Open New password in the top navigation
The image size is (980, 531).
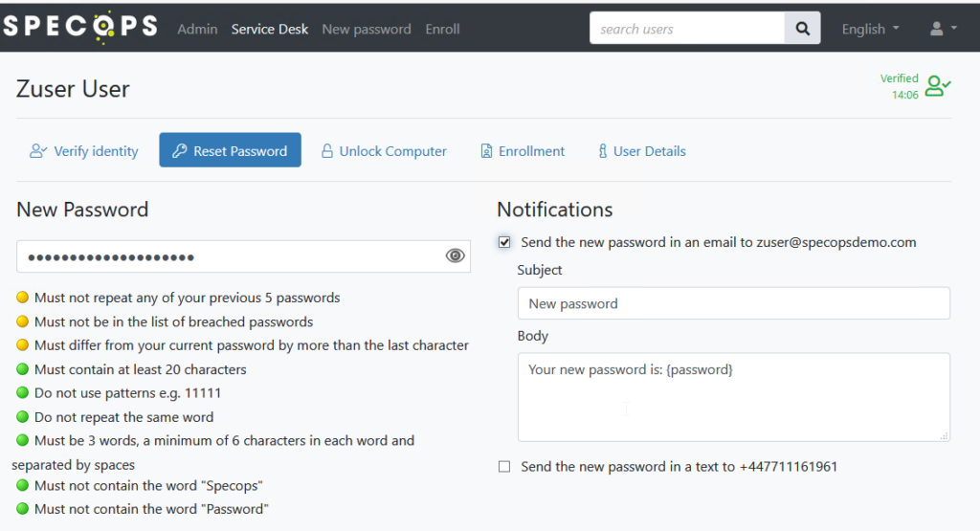(x=367, y=29)
